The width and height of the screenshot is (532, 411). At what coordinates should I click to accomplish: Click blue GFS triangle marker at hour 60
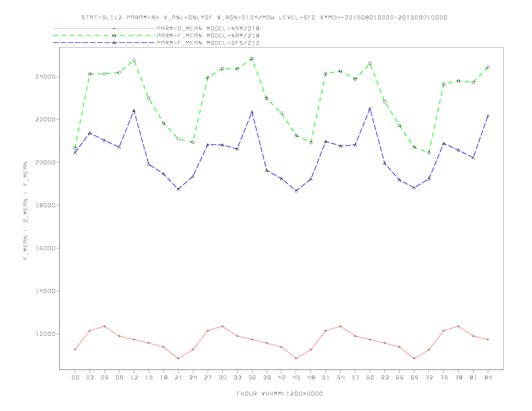(370, 109)
